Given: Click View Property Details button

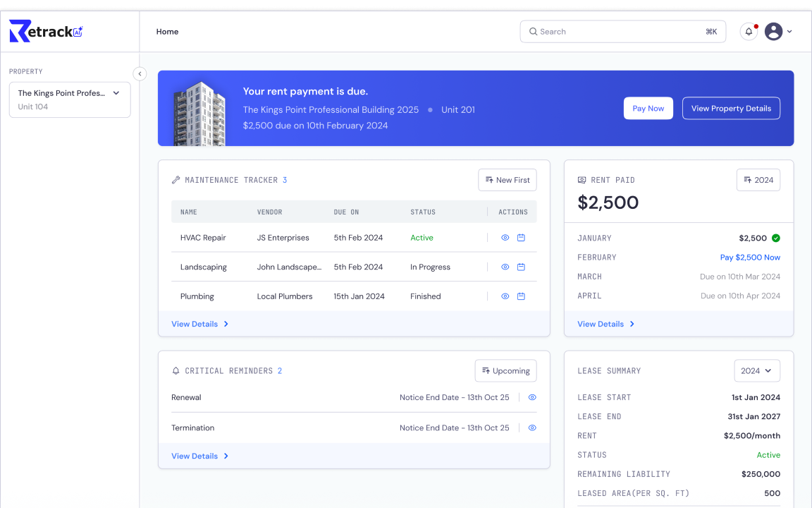Looking at the screenshot, I should 731,109.
